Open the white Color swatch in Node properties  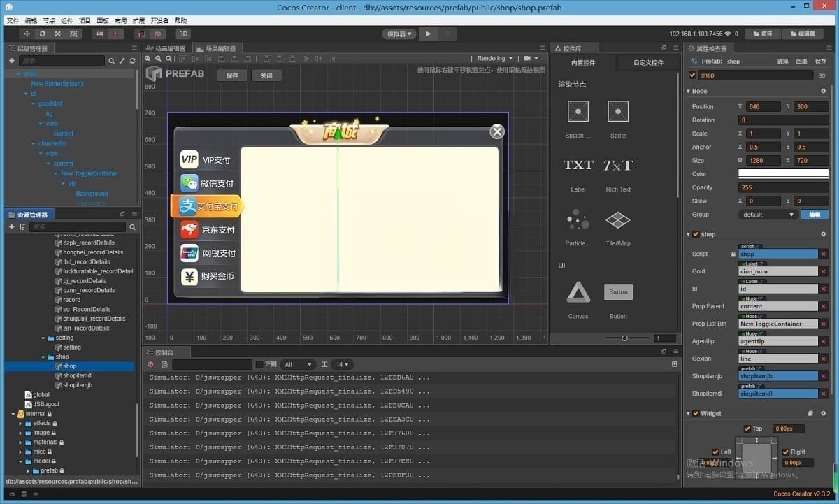[783, 174]
